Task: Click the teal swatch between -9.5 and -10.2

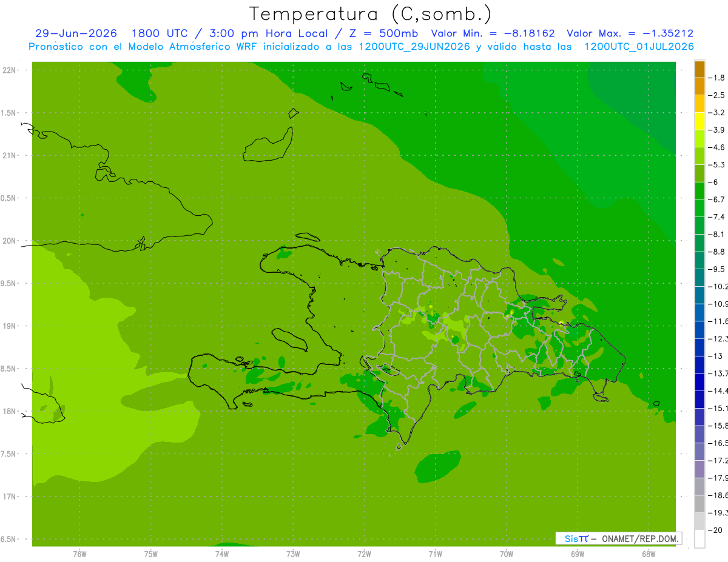Action: [x=699, y=278]
